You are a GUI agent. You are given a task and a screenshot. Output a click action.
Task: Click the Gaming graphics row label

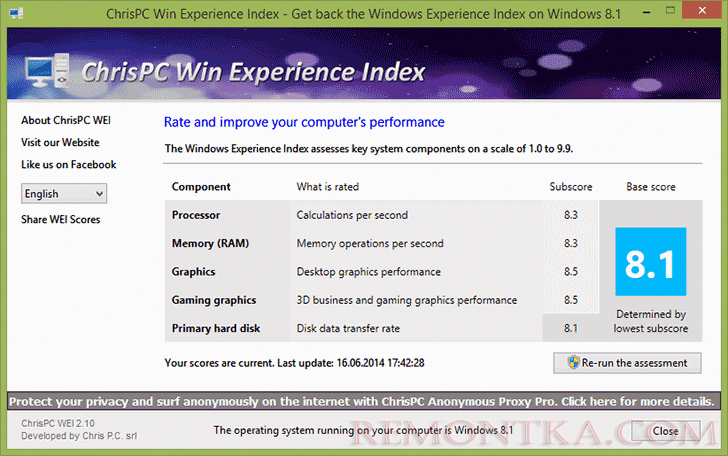(x=214, y=300)
